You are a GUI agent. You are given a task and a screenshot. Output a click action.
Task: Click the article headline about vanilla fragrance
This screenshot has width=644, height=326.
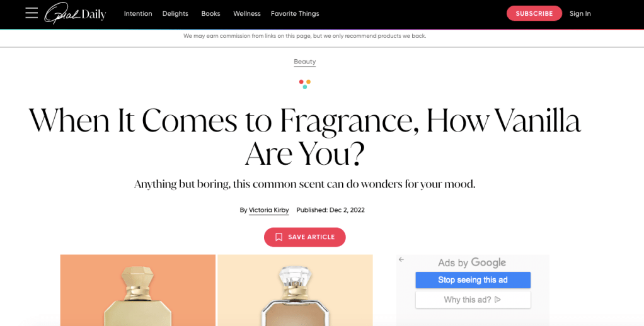pos(305,137)
